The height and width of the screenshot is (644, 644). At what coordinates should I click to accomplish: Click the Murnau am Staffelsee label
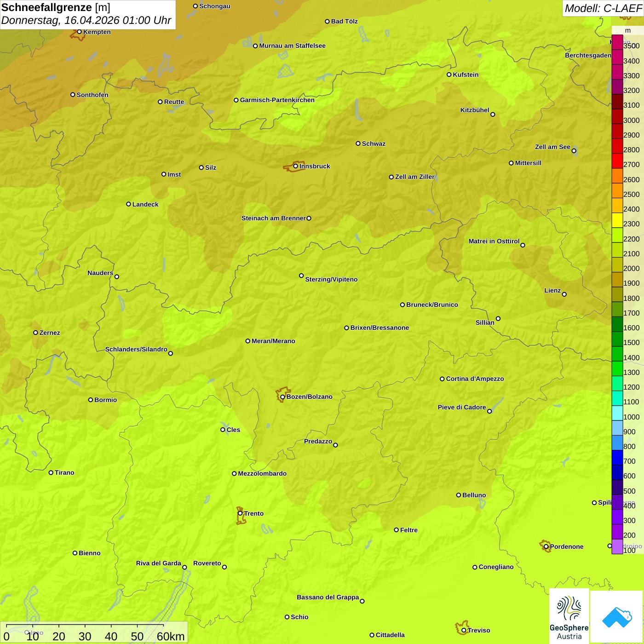coord(292,46)
